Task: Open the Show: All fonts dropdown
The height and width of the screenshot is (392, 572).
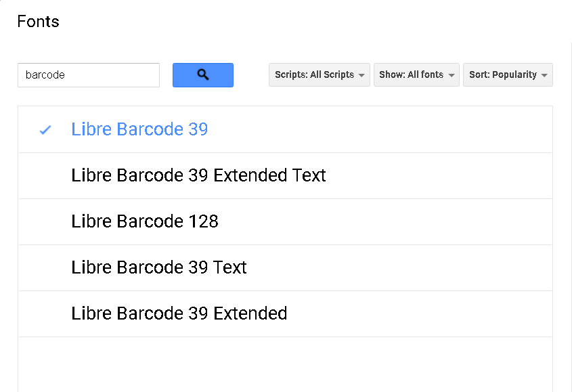Action: 416,75
